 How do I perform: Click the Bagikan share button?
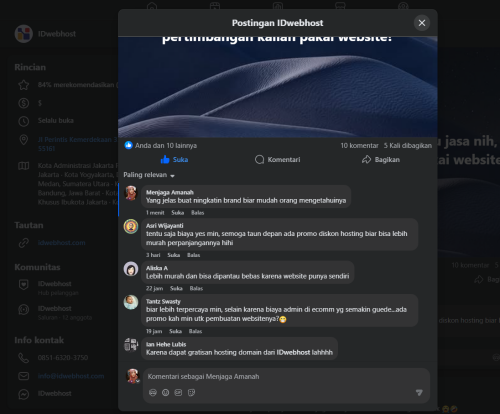click(x=381, y=160)
